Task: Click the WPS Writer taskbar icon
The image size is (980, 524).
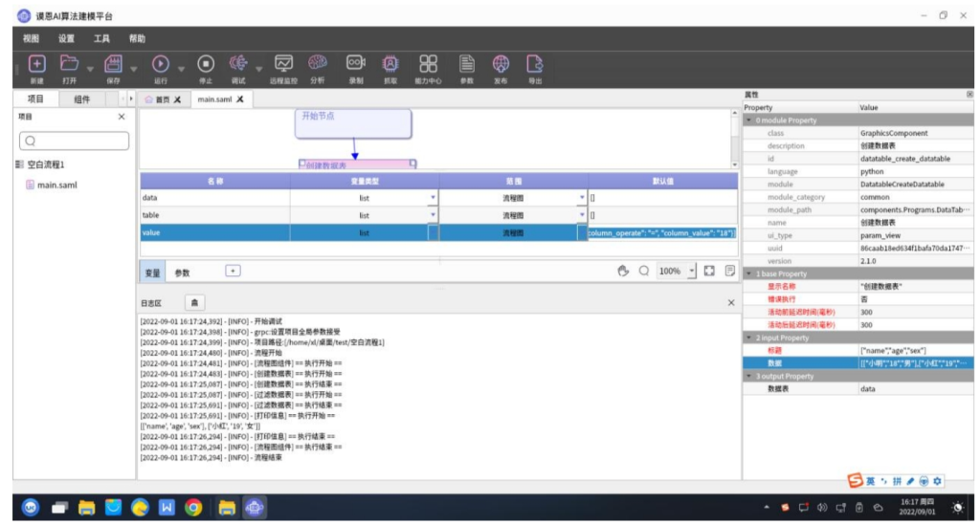Action: click(167, 509)
